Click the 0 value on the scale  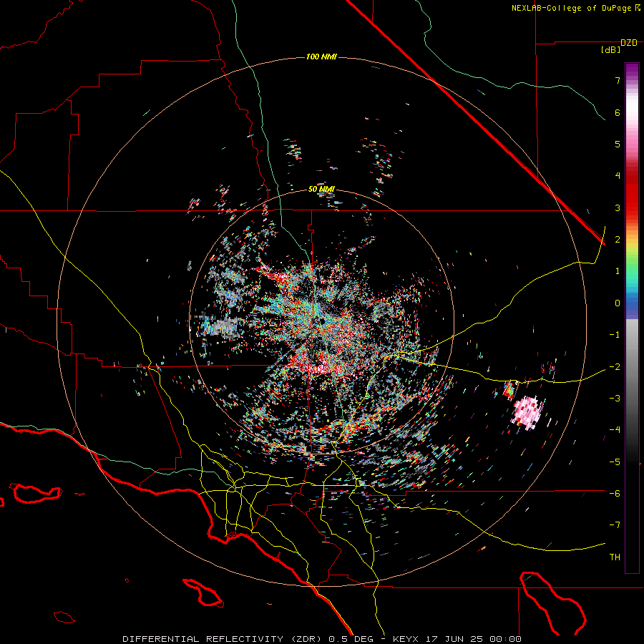click(618, 303)
